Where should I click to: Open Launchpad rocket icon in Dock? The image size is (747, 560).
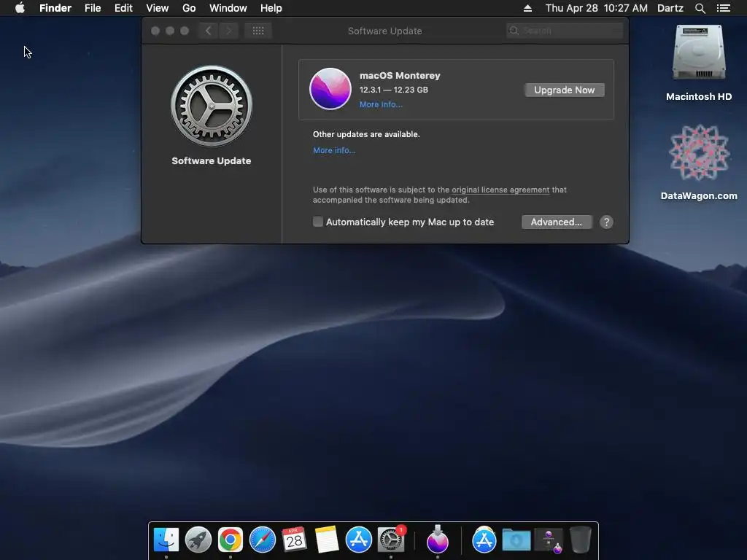coord(198,540)
